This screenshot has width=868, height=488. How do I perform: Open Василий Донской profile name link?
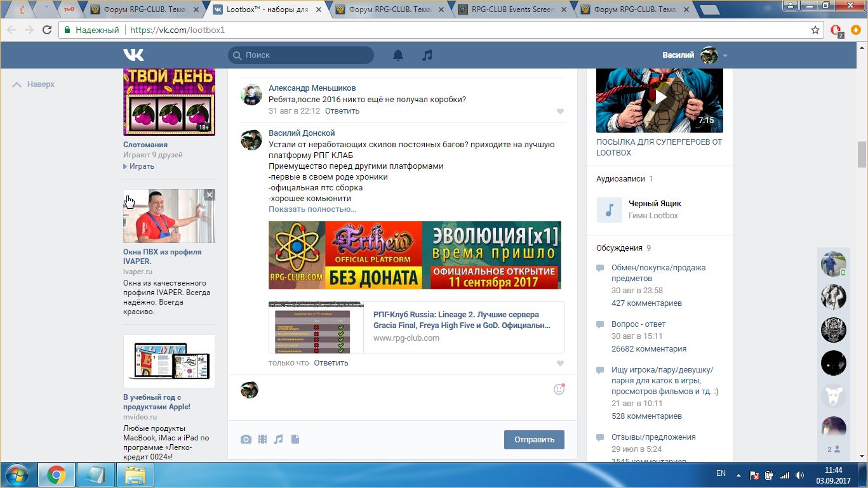[302, 133]
